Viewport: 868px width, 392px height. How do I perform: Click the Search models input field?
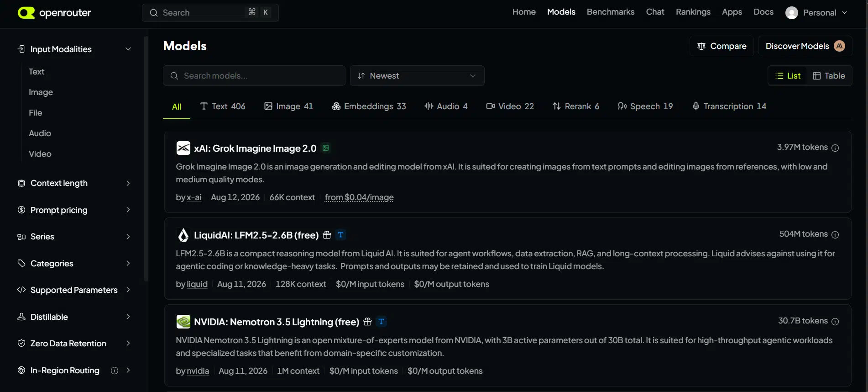tap(254, 76)
